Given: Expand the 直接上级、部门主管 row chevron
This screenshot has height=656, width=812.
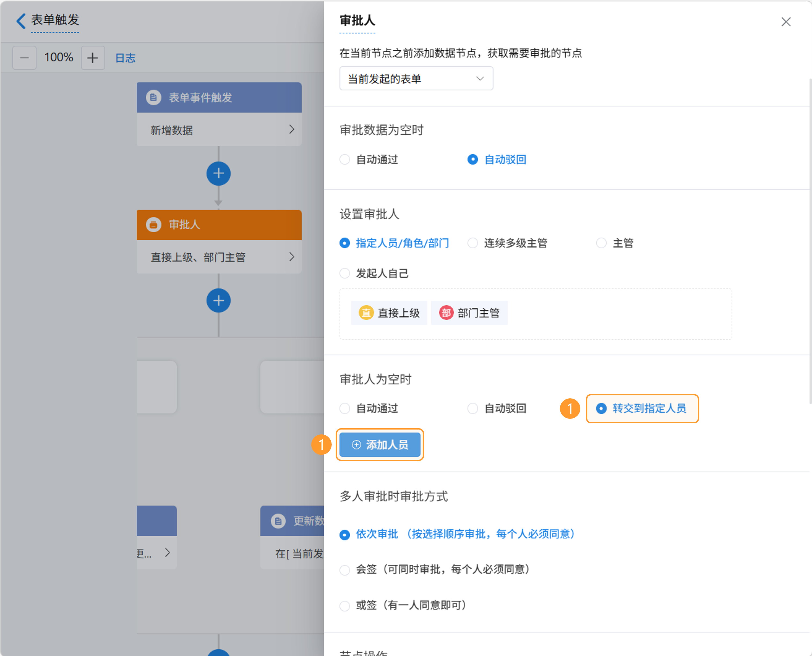Looking at the screenshot, I should 292,257.
